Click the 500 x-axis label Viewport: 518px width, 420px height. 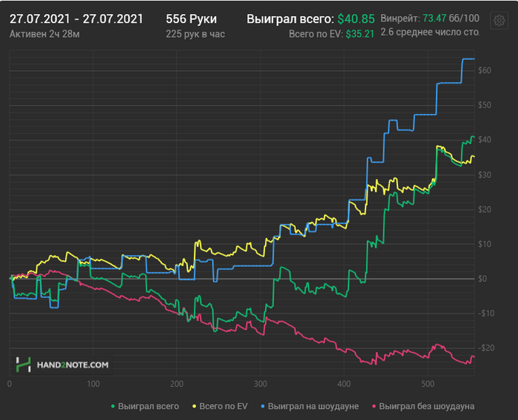[x=428, y=384]
